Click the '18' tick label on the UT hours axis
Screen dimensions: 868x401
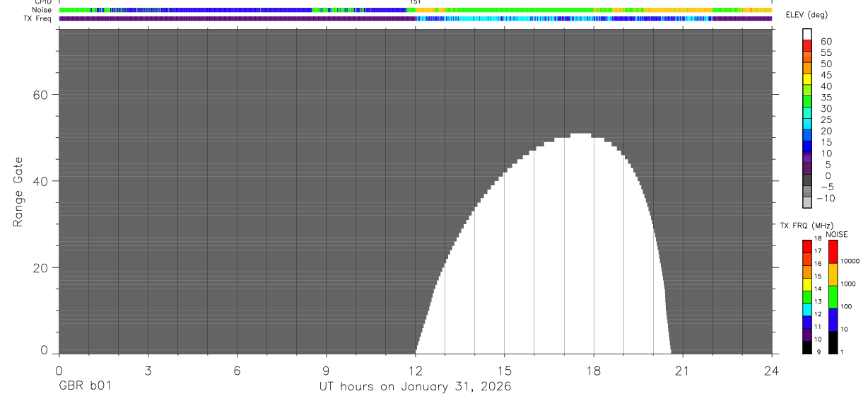click(x=594, y=370)
